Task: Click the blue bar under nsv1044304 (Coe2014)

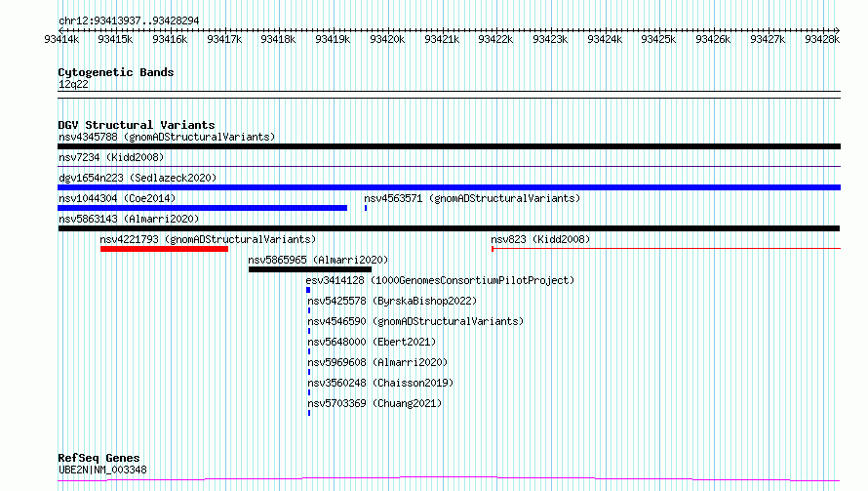Action: 203,208
